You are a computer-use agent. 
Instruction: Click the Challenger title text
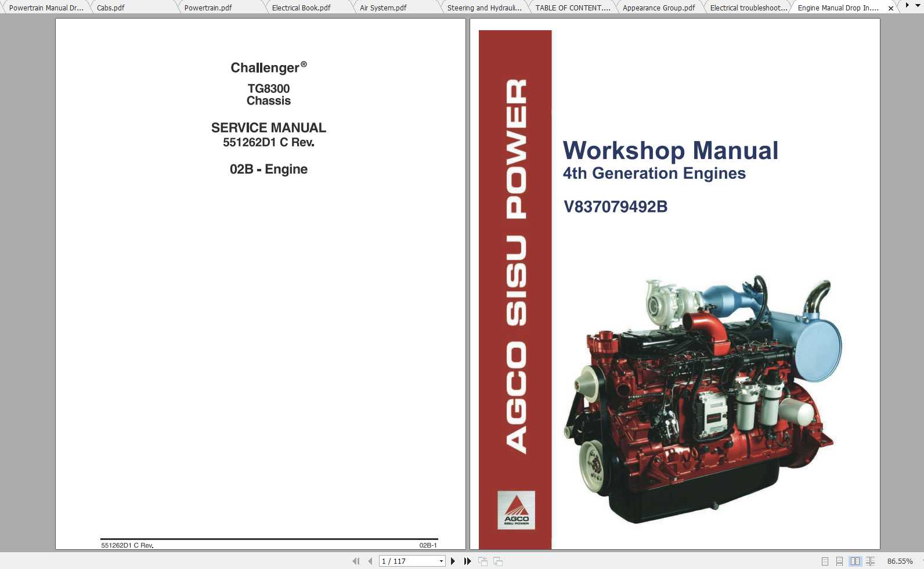[x=268, y=67]
